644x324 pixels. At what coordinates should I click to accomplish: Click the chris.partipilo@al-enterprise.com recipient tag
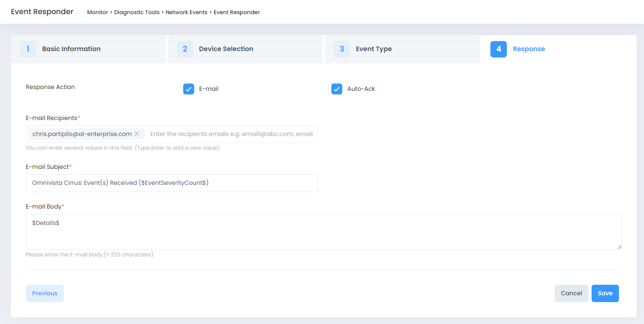point(82,134)
